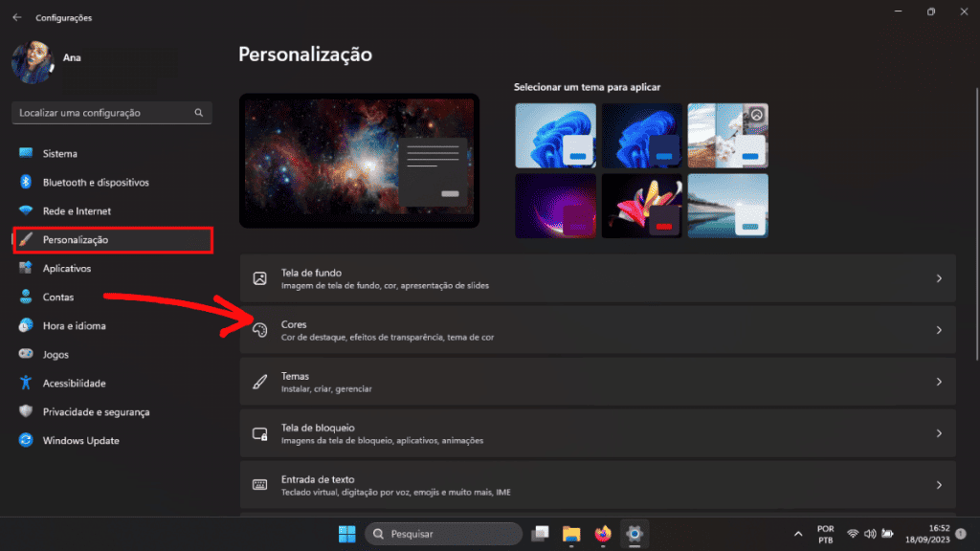980x551 pixels.
Task: Apply the purple glow theme
Action: pyautogui.click(x=556, y=206)
